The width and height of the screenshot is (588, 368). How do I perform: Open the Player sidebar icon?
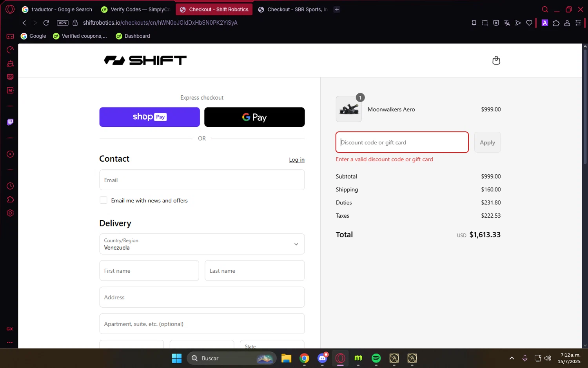pos(10,154)
